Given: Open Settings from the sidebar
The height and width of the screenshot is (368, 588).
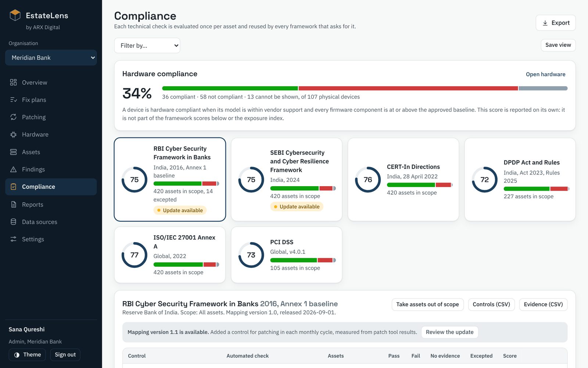Looking at the screenshot, I should 51,239.
